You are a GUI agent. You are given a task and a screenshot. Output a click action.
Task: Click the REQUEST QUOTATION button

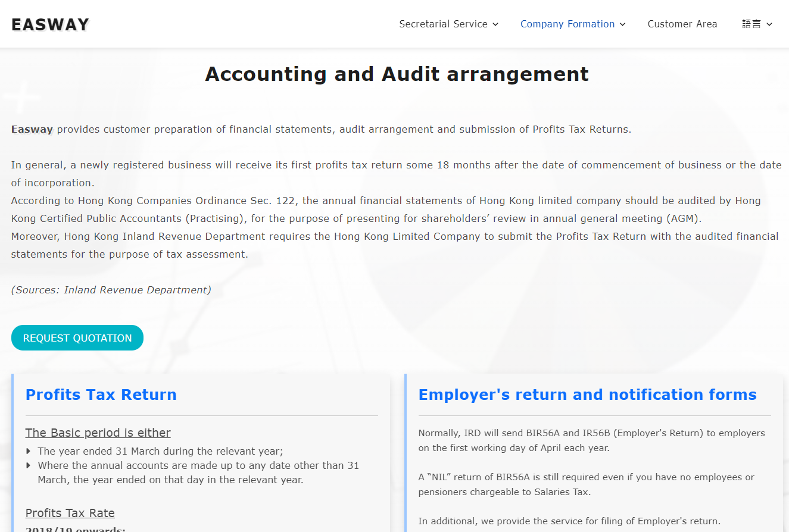pos(77,337)
